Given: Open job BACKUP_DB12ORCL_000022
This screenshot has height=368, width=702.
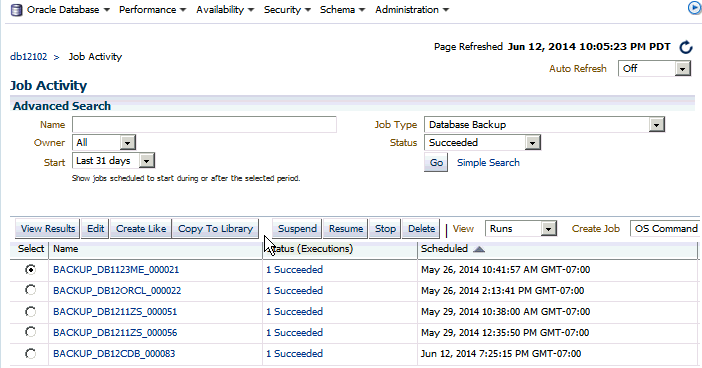Looking at the screenshot, I should (x=117, y=291).
